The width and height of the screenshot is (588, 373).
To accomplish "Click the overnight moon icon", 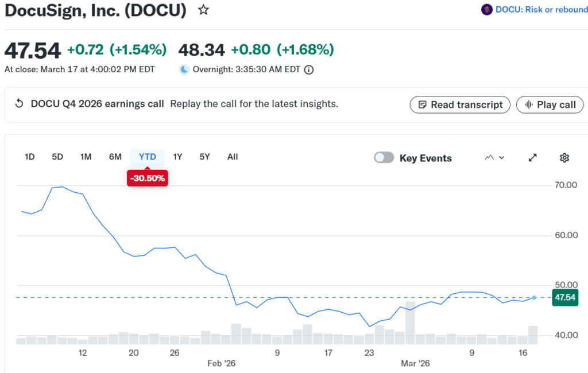I will point(184,70).
